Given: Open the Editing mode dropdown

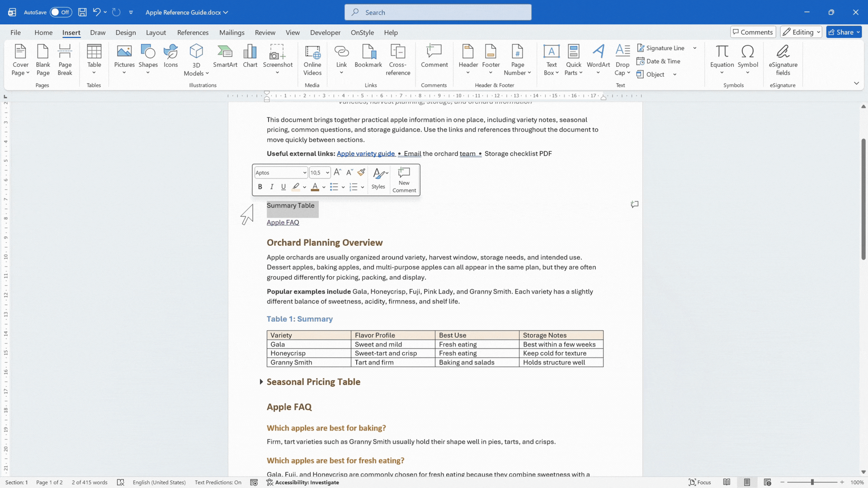Looking at the screenshot, I should click(x=802, y=32).
